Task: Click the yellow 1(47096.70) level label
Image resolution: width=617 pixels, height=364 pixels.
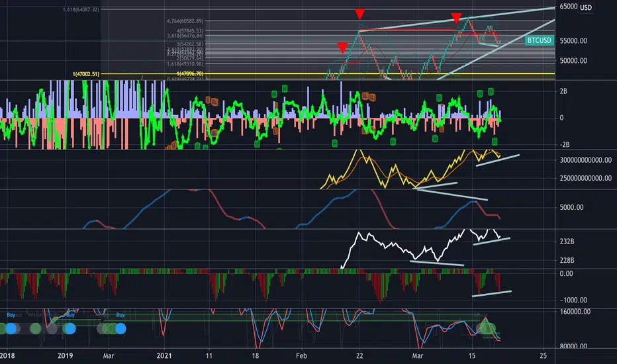Action: tap(190, 73)
